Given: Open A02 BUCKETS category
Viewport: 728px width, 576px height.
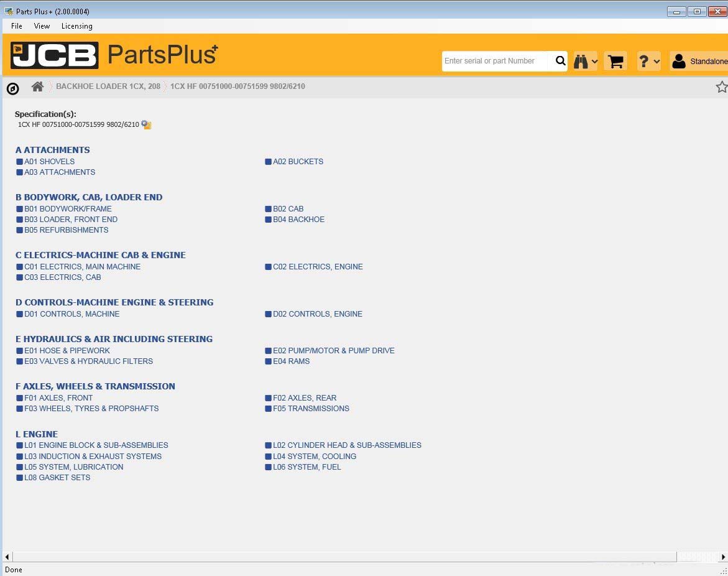Looking at the screenshot, I should click(298, 162).
